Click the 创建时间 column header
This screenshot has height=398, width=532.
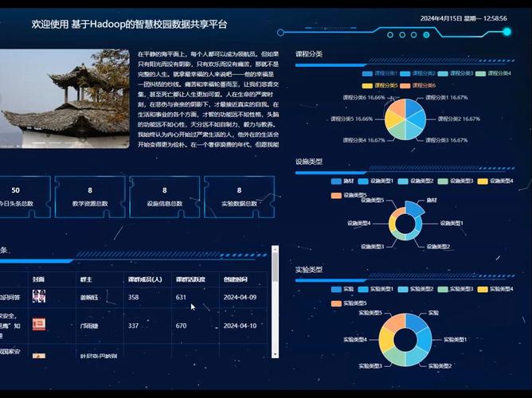[x=235, y=279]
